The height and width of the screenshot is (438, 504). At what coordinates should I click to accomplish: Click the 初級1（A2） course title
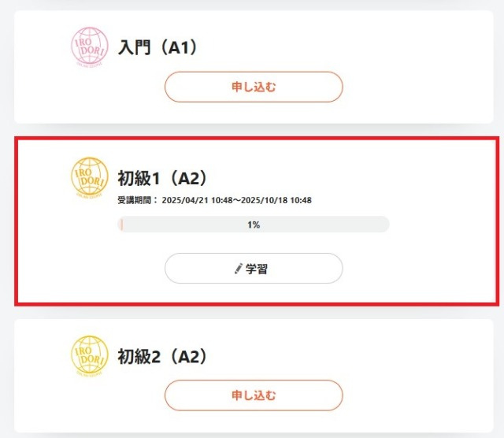(162, 178)
